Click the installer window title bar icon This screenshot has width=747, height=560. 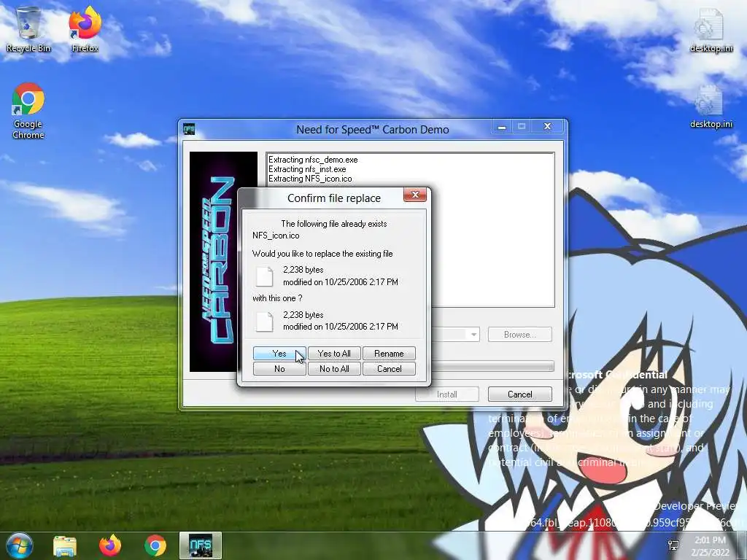point(189,129)
